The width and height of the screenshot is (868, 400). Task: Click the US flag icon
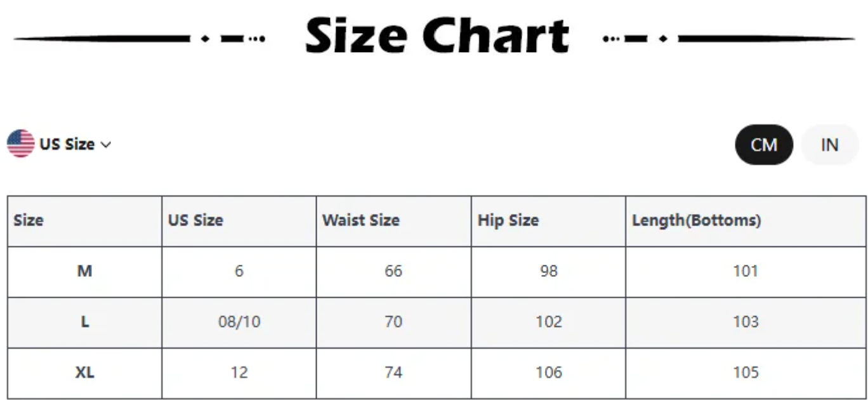coord(21,144)
